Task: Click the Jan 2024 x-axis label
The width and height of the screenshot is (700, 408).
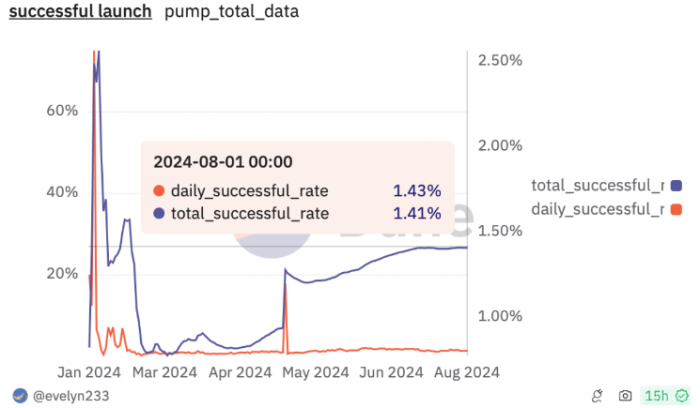Action: pos(89,371)
